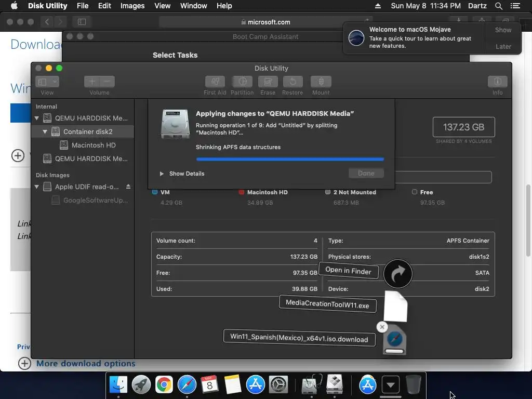
Task: Open Notification Center list icon in menu bar
Action: 515,6
